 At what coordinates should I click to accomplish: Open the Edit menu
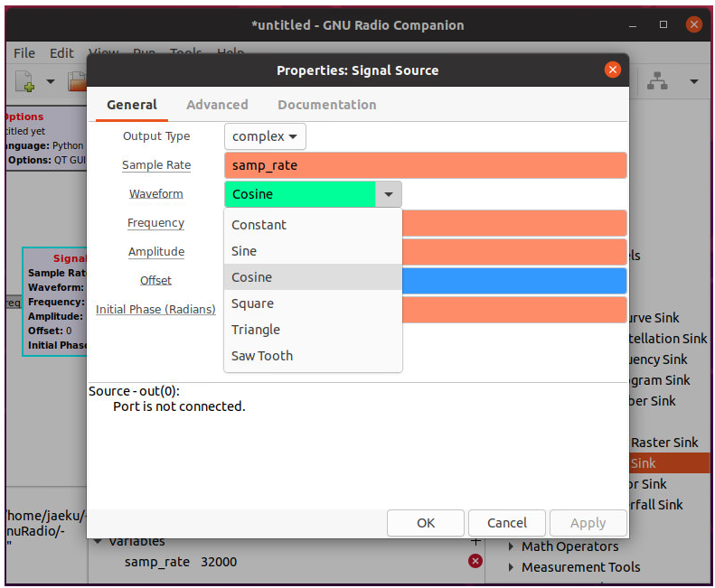click(61, 53)
